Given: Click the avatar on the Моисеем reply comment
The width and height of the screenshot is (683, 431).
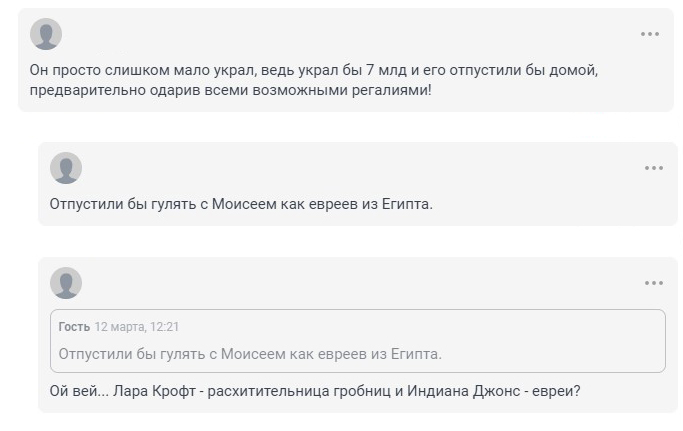Looking at the screenshot, I should tap(66, 168).
